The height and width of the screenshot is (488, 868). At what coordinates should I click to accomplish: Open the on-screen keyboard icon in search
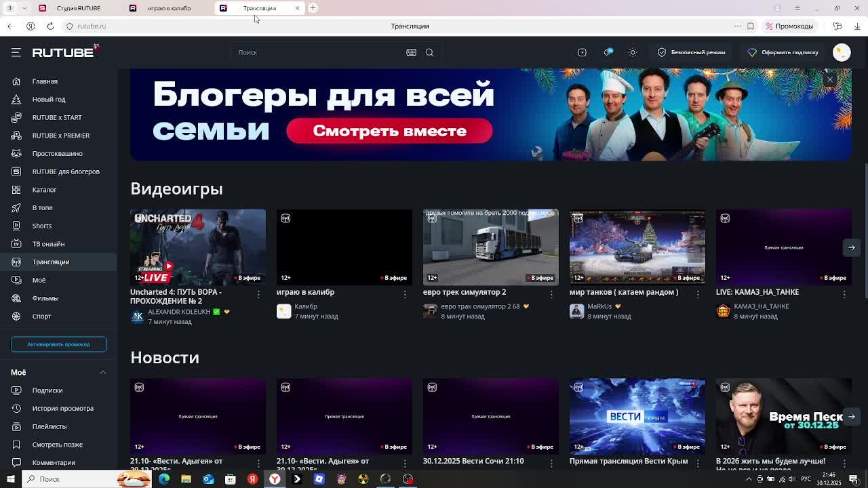(411, 52)
